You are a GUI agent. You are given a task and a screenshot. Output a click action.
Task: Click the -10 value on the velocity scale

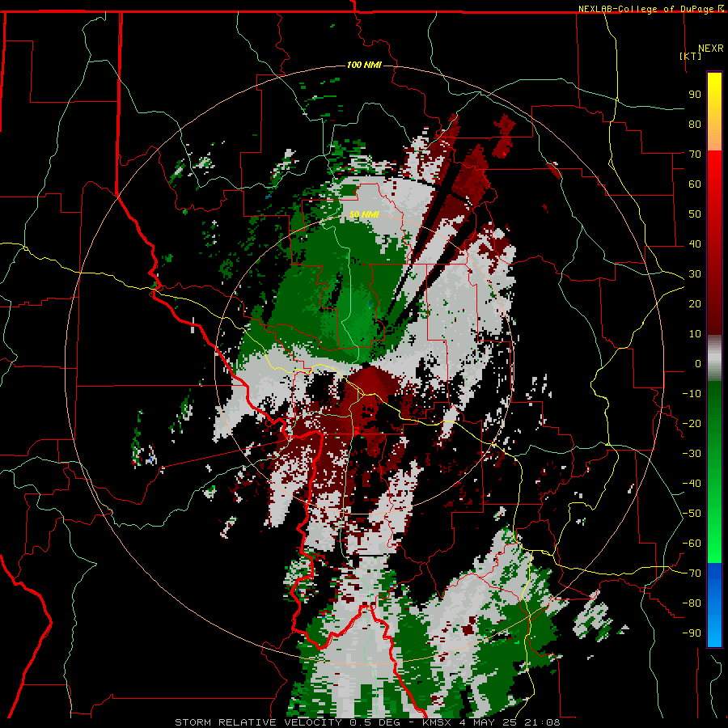tap(692, 394)
